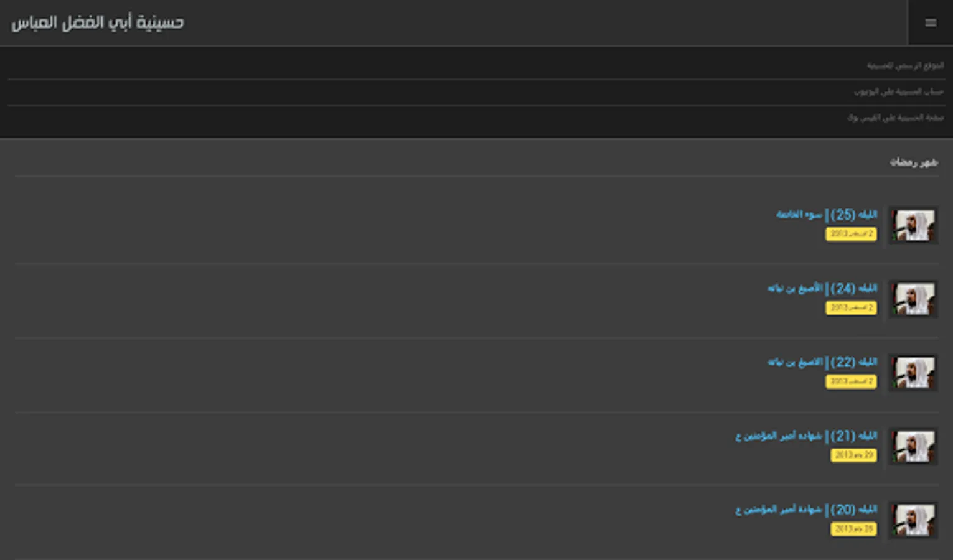953x560 pixels.
Task: Click the yellow date badge under Night (22)
Action: (x=851, y=381)
